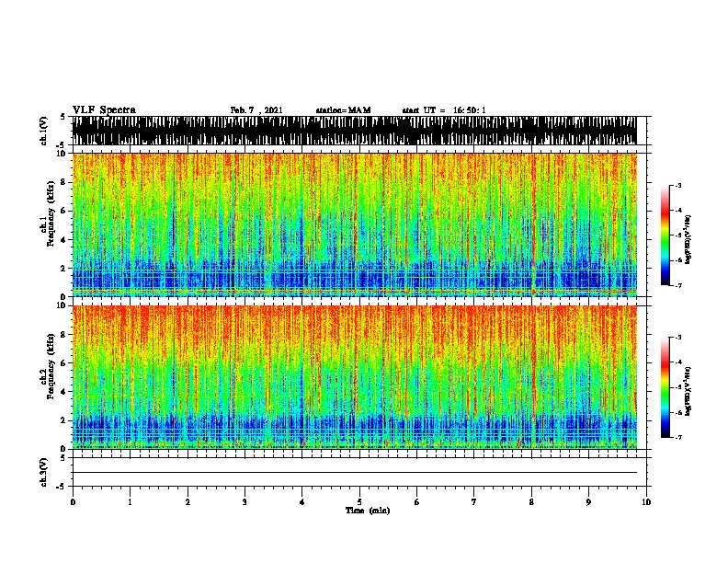Image resolution: width=728 pixels, height=563 pixels.
Task: Click the "-5" tick on ch.1 colorbar
Action: [x=678, y=236]
